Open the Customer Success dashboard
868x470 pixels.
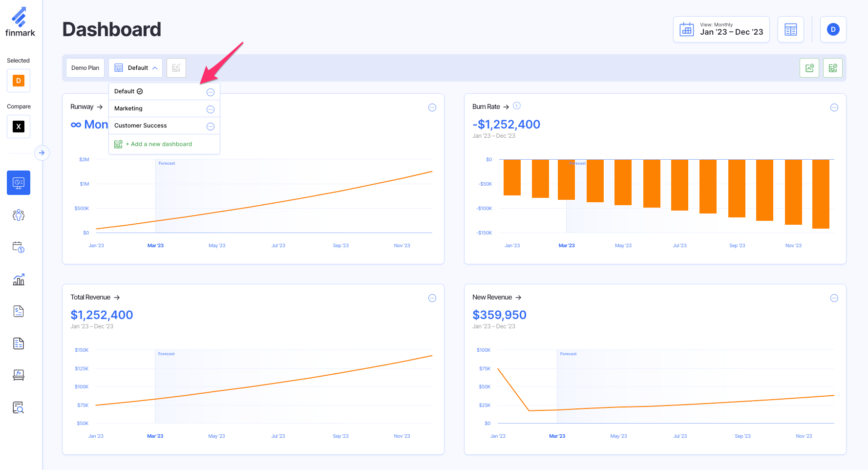point(140,125)
